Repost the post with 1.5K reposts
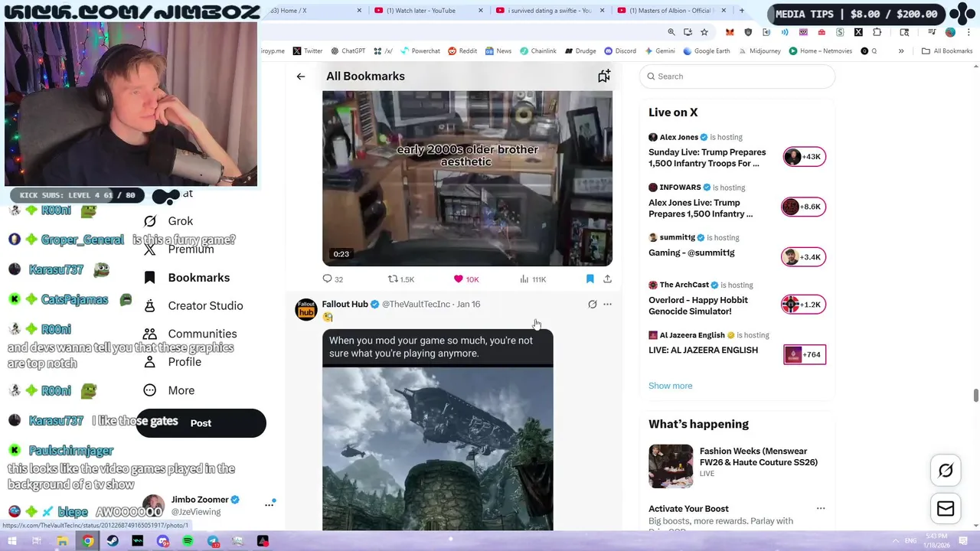The width and height of the screenshot is (980, 551). pyautogui.click(x=400, y=279)
